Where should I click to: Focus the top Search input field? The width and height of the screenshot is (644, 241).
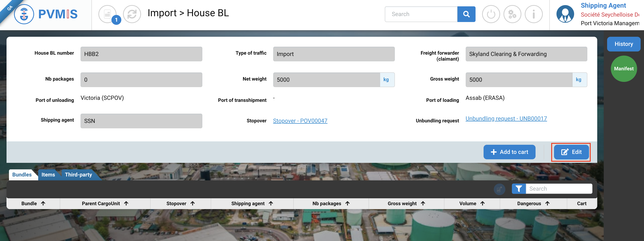pyautogui.click(x=421, y=14)
